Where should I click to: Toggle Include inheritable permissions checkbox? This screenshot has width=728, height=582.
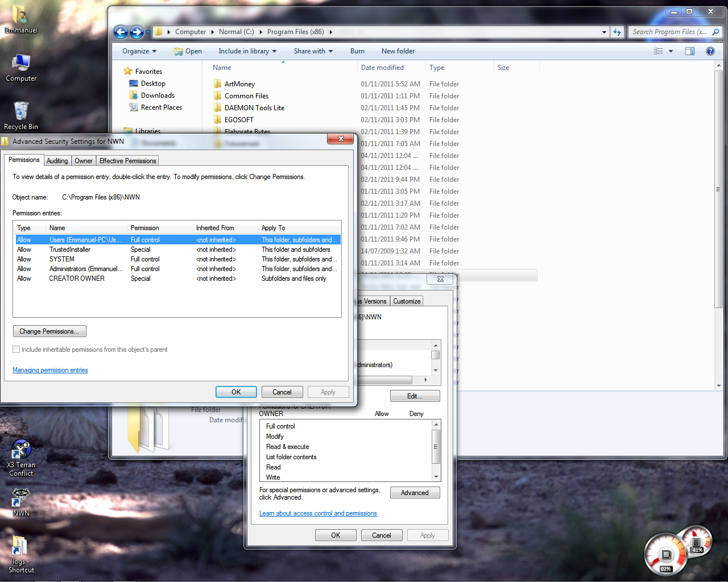coord(16,350)
